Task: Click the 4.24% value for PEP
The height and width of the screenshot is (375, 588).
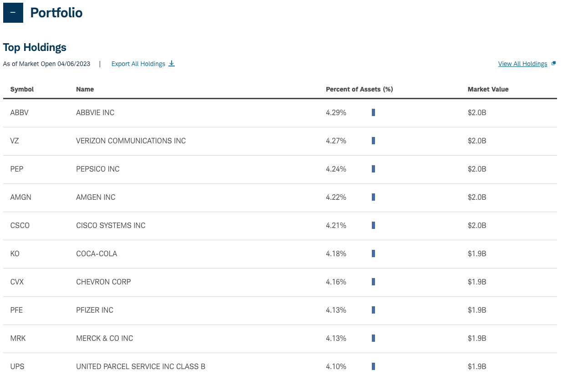Action: coord(336,169)
